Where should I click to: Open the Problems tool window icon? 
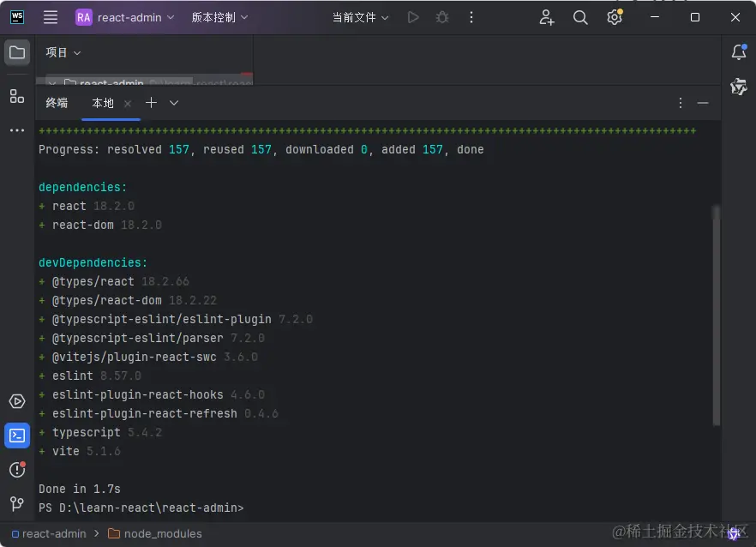17,469
